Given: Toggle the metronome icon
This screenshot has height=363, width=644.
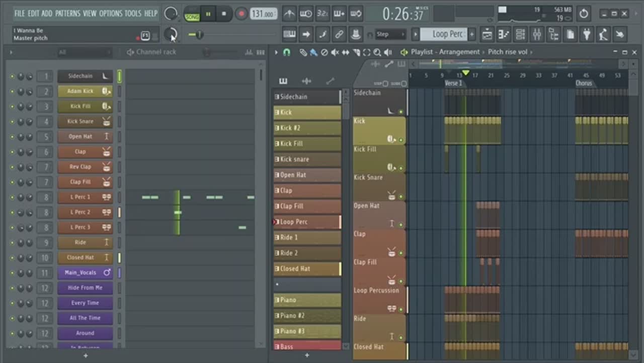Looking at the screenshot, I should coord(289,14).
